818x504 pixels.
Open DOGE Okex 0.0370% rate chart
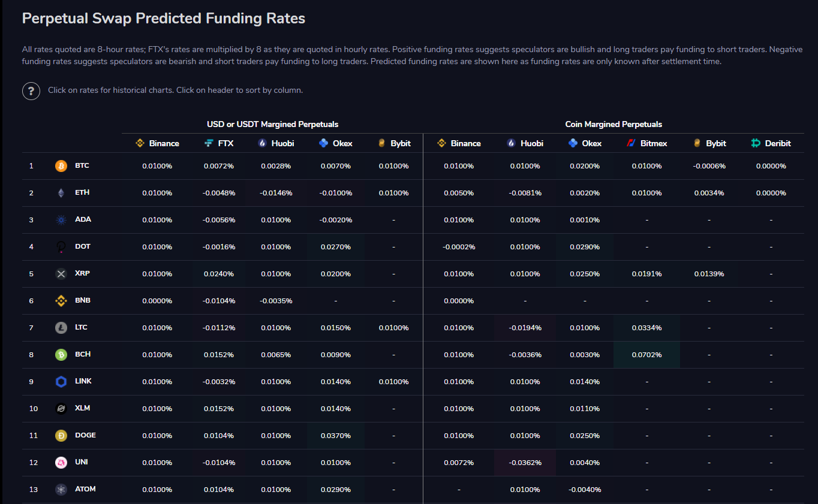point(336,436)
